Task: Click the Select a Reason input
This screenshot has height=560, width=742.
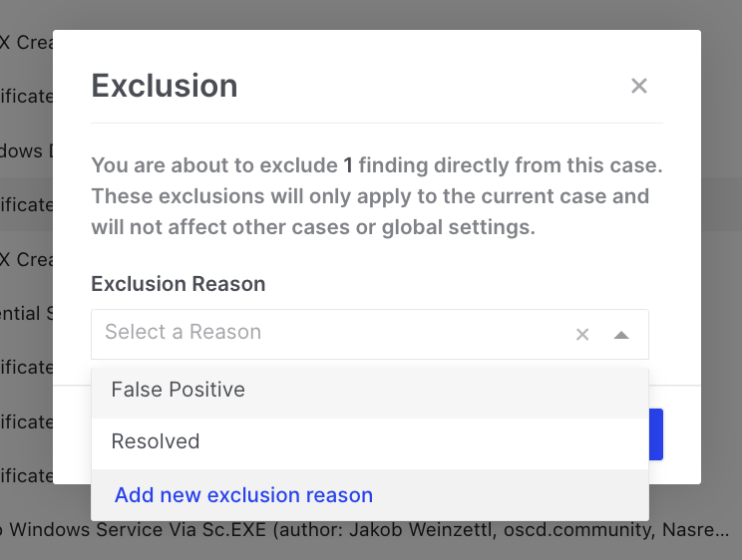Action: point(329,333)
